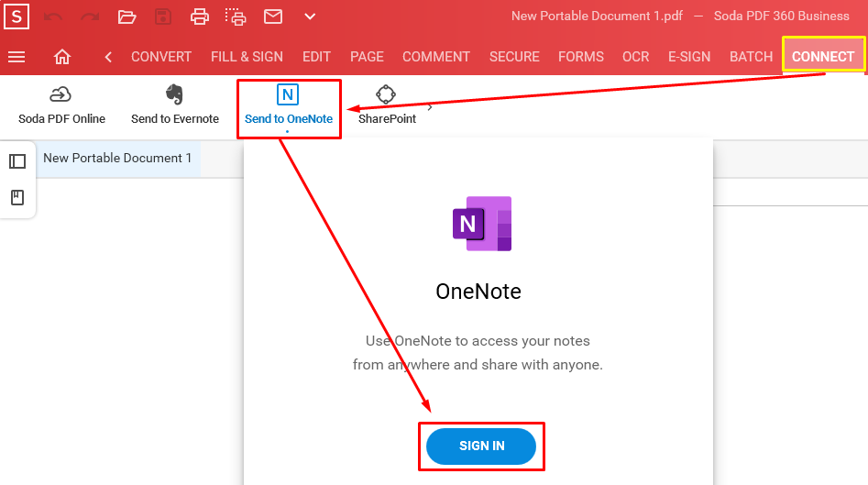Screen dimensions: 868x485
Task: Select the CONNECT tab
Action: (x=823, y=55)
